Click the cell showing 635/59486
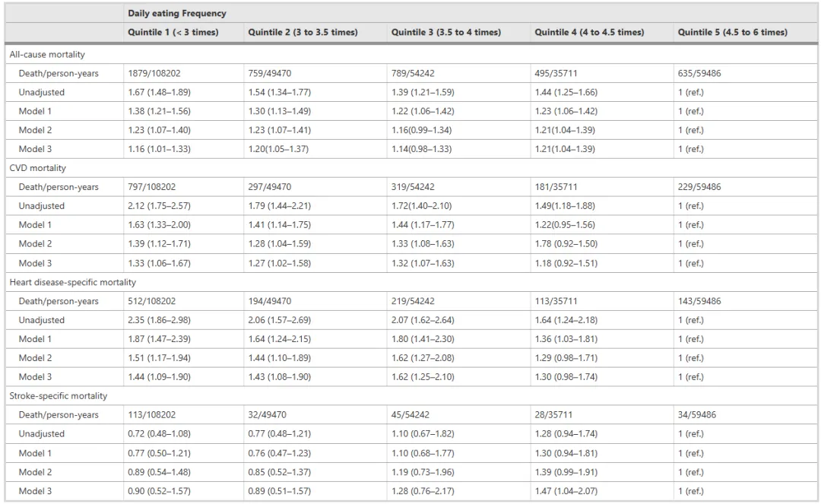The image size is (821, 504). [x=745, y=73]
